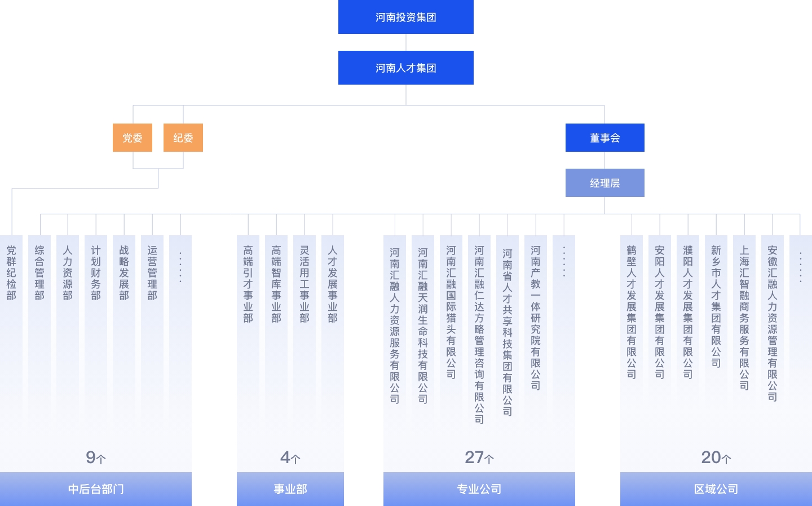Viewport: 812px width, 506px height.
Task: Click the 中后台部门 category bar
Action: coord(96,489)
